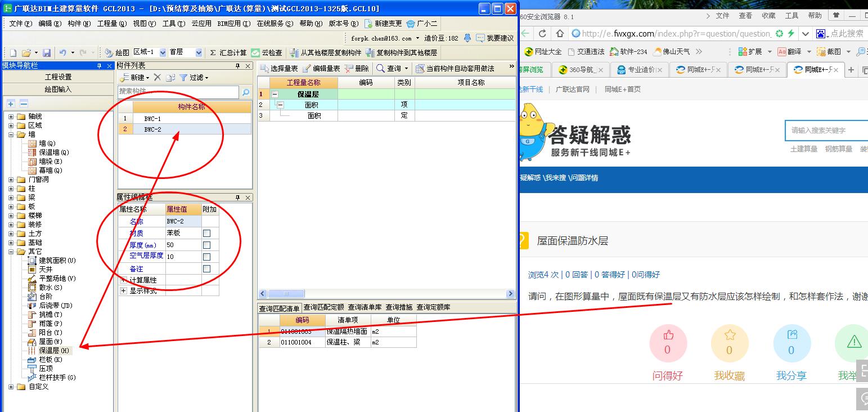
Task: Tick the 空气层厚度 附加 checkbox
Action: coord(206,257)
